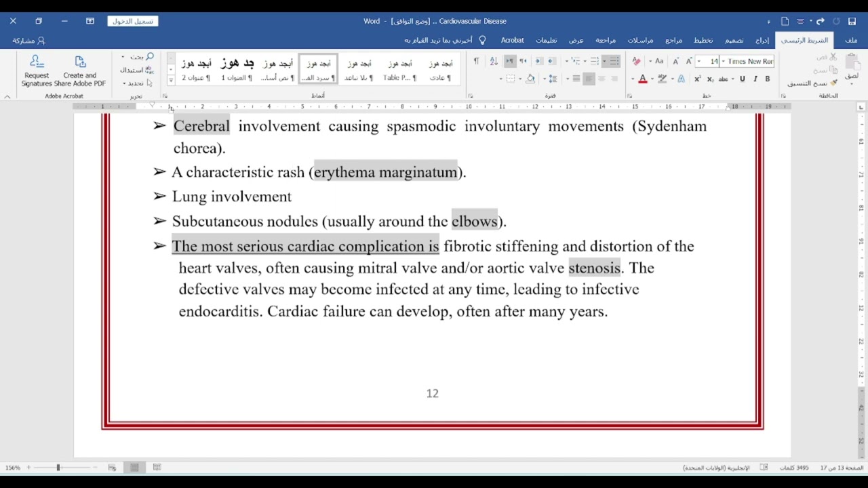Click the Save icon in title bar
This screenshot has height=488, width=868.
852,21
